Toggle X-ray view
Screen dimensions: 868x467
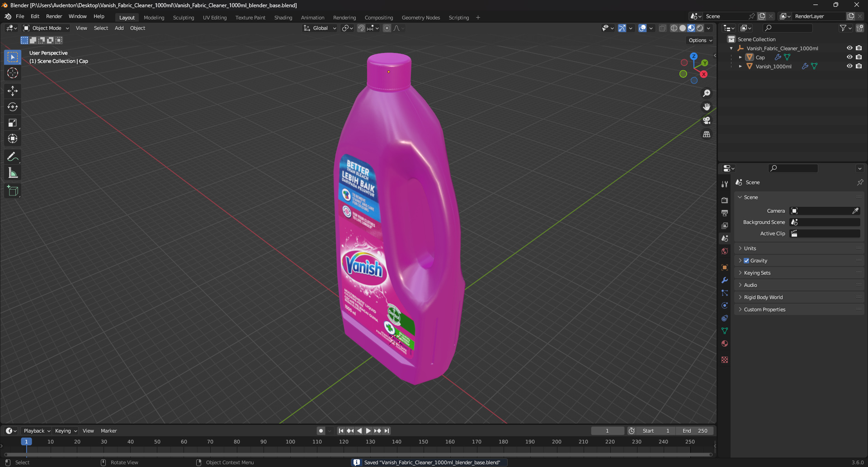coord(663,28)
